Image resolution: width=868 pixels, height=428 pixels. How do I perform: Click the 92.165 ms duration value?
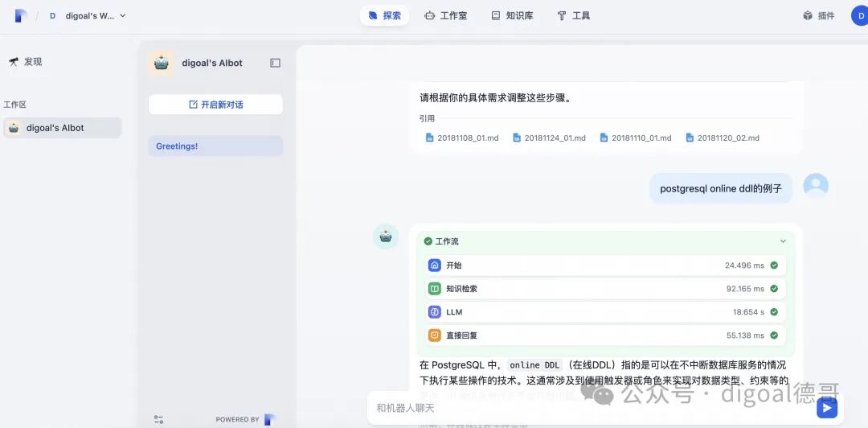point(745,289)
